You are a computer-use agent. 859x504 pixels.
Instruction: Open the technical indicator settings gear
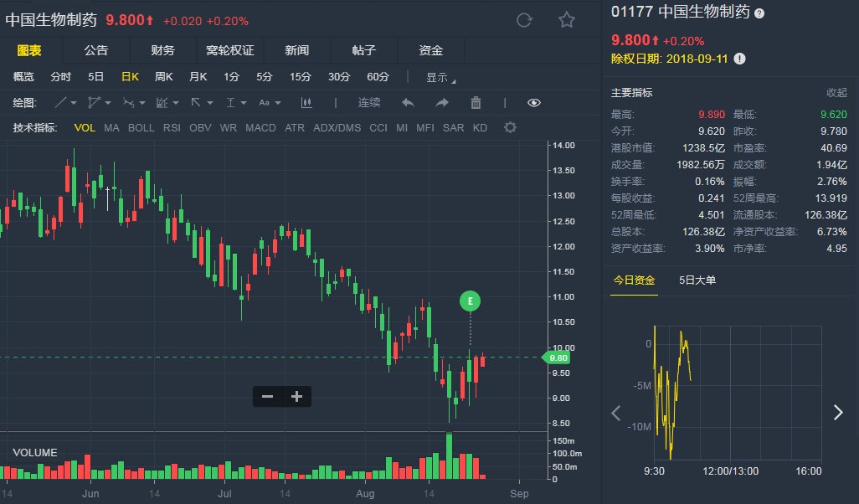click(510, 127)
